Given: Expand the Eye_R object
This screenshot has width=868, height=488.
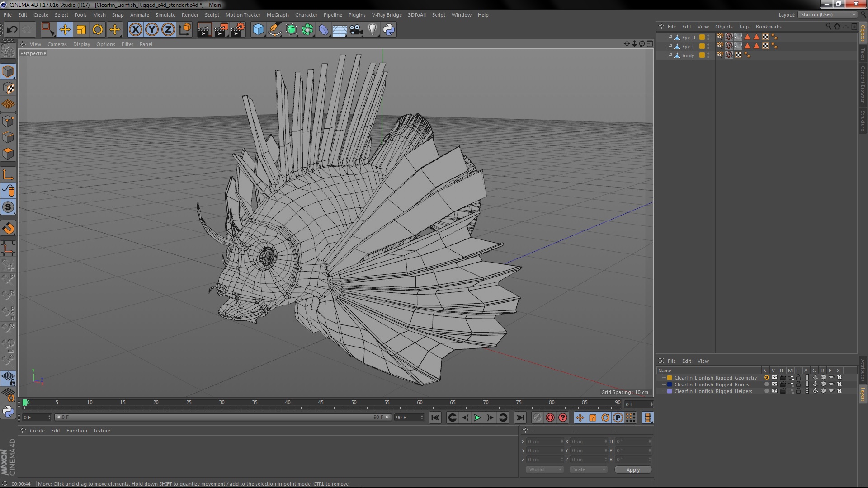Looking at the screenshot, I should click(670, 38).
